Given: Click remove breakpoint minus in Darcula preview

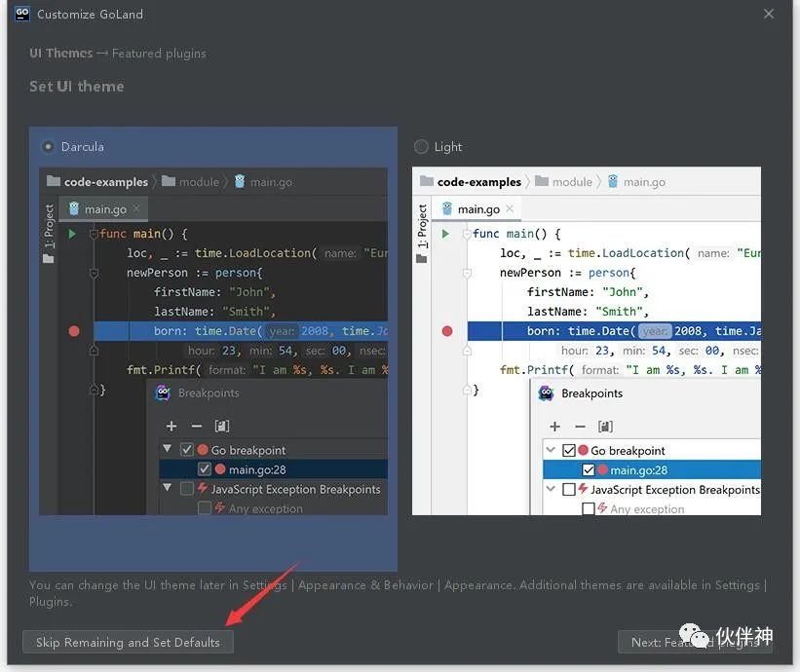Looking at the screenshot, I should coord(197,427).
